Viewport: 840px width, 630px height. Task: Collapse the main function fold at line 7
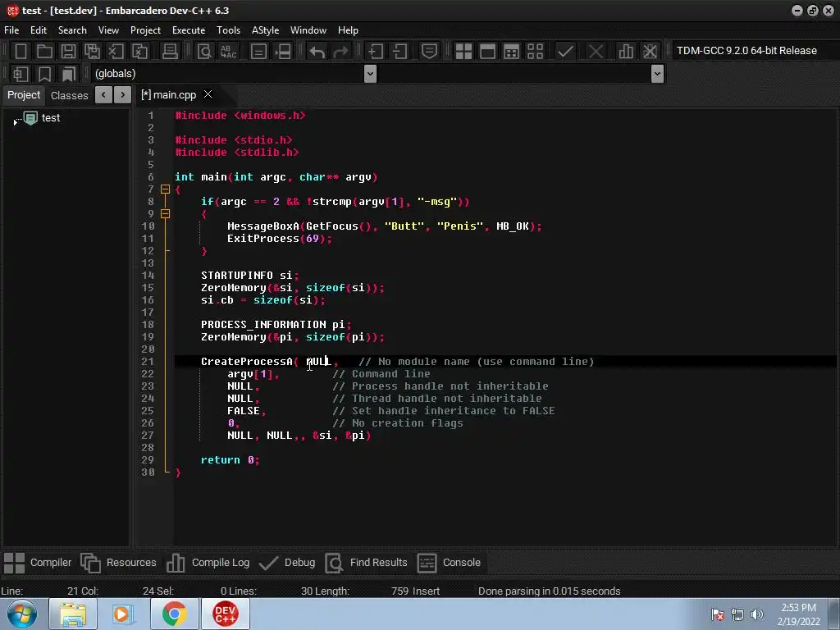(x=165, y=189)
